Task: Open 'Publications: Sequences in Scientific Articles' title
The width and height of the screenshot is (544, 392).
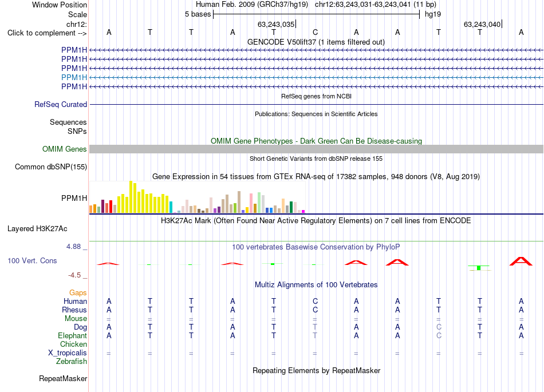Action: point(316,114)
